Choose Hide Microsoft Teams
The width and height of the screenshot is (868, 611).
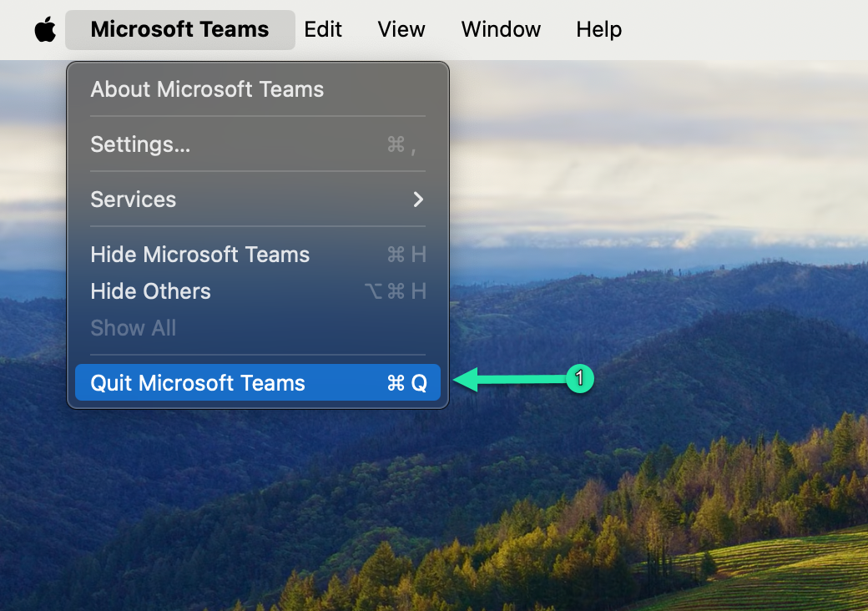click(x=258, y=255)
